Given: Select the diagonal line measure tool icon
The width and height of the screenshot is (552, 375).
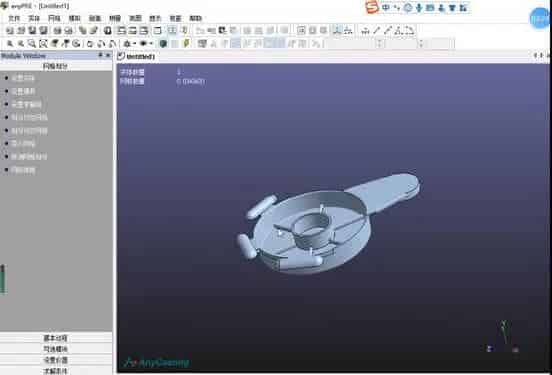Looking at the screenshot, I should 377,31.
